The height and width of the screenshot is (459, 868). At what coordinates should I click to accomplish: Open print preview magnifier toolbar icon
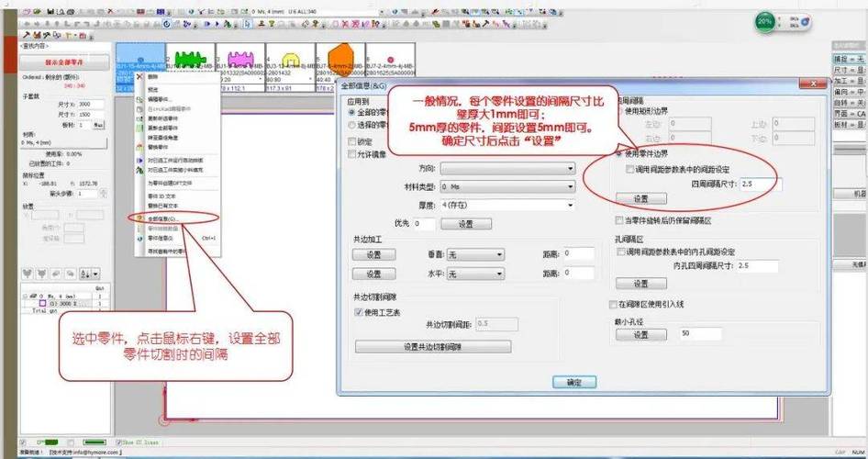click(60, 12)
